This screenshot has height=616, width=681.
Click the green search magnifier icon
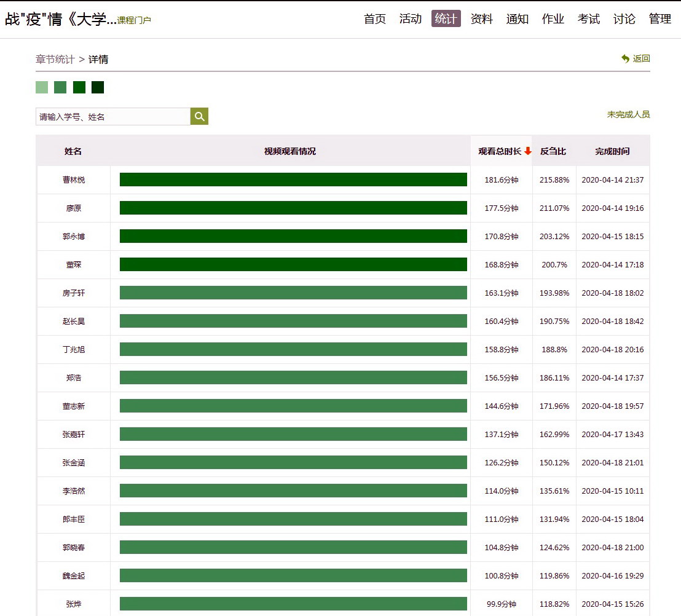[199, 116]
